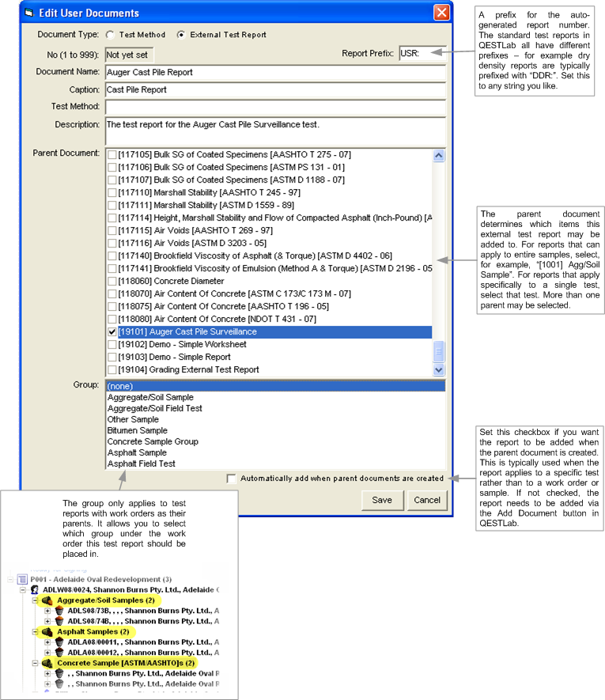Click the Asphalt Samples folder icon
The image size is (605, 700).
click(47, 632)
